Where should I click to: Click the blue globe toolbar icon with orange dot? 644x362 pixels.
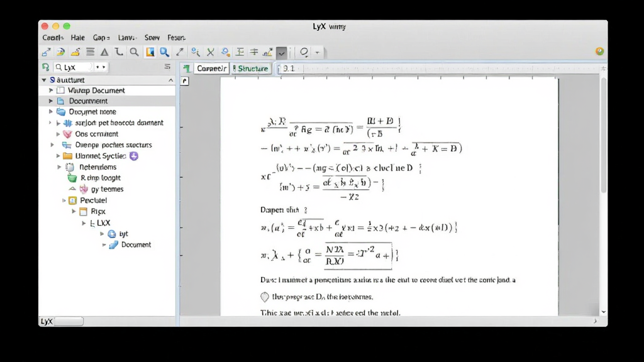click(x=226, y=52)
